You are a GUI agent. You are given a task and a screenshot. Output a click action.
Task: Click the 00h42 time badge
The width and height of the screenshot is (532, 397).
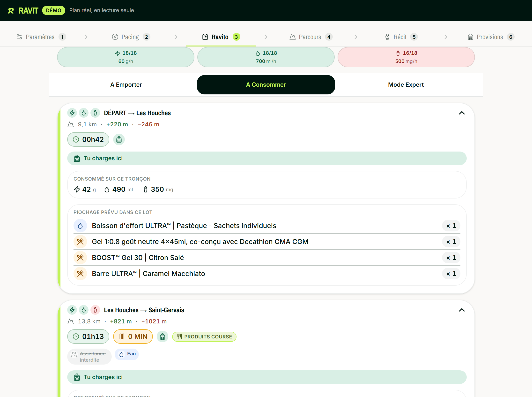click(x=88, y=139)
